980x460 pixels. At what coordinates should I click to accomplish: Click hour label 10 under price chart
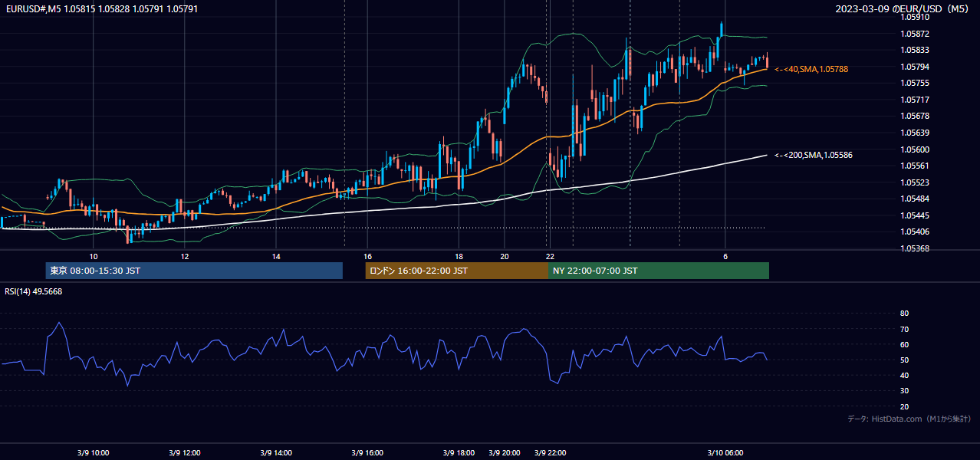click(x=93, y=256)
